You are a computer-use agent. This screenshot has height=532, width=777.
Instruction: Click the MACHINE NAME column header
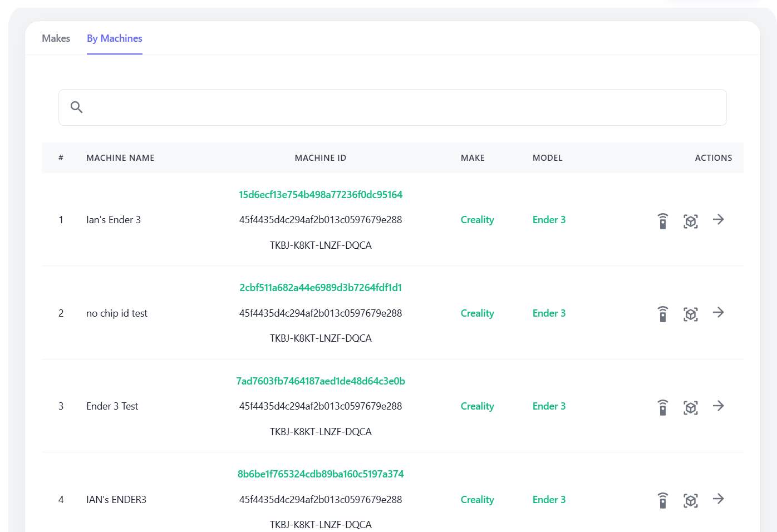pyautogui.click(x=120, y=158)
